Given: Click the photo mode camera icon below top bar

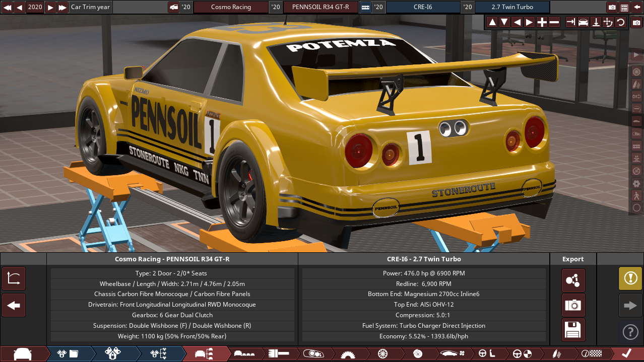Looking at the screenshot, I should [636, 23].
